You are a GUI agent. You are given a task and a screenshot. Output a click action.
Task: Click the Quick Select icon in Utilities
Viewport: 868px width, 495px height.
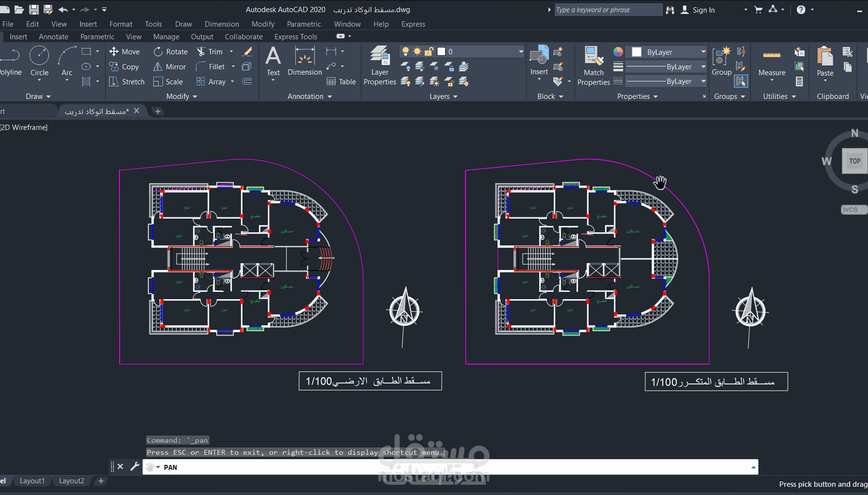coord(800,52)
